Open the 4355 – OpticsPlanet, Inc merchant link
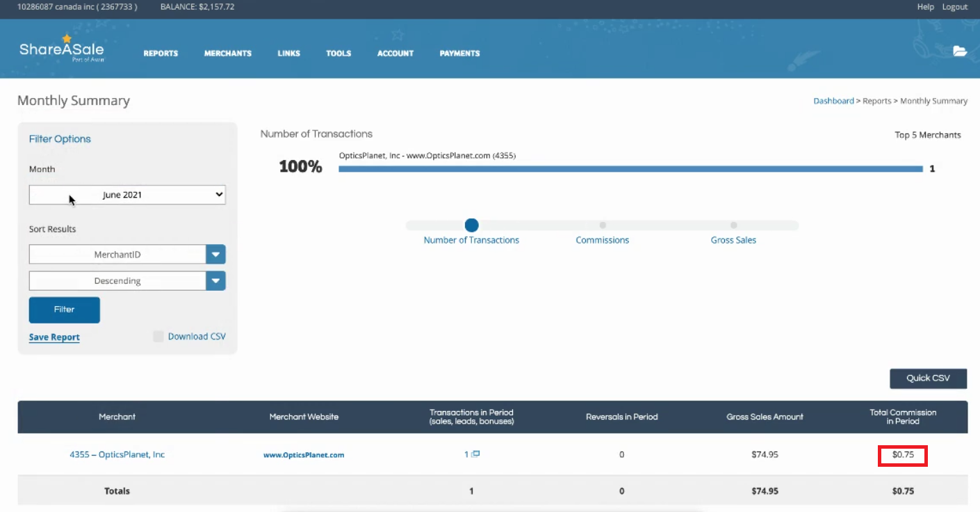 point(117,454)
